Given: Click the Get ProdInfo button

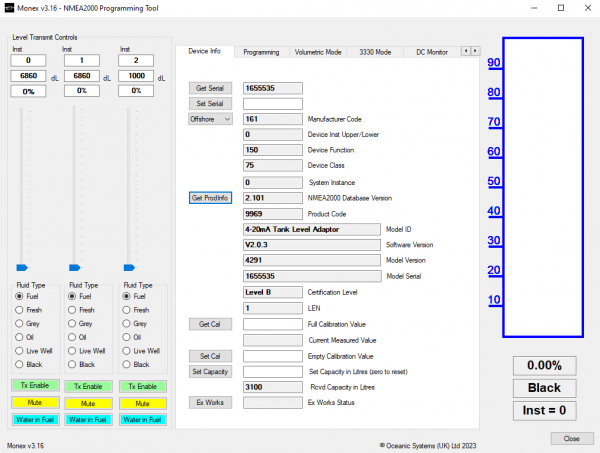Looking at the screenshot, I should pos(210,198).
